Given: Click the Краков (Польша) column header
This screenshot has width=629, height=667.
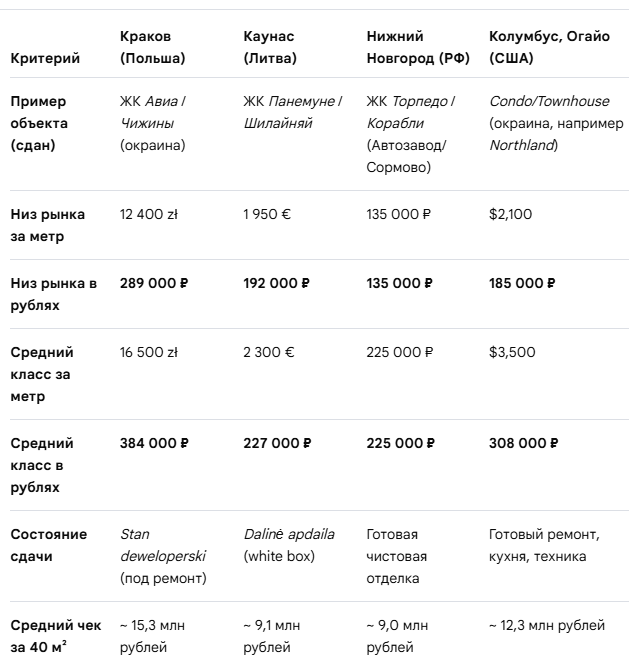Looking at the screenshot, I should (x=153, y=47).
